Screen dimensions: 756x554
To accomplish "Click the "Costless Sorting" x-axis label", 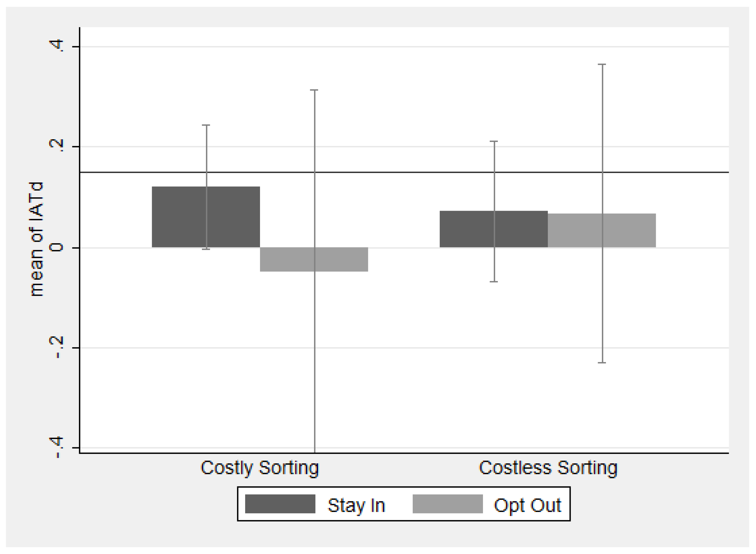I will click(548, 467).
